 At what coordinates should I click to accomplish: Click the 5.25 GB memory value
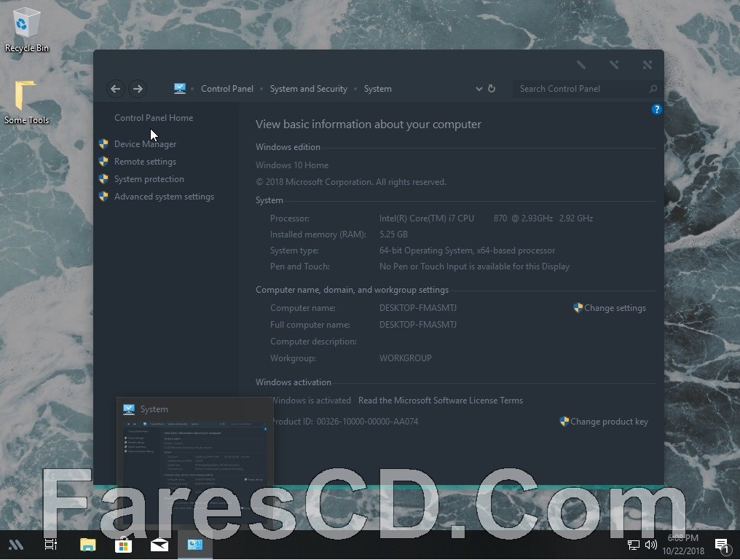[393, 234]
